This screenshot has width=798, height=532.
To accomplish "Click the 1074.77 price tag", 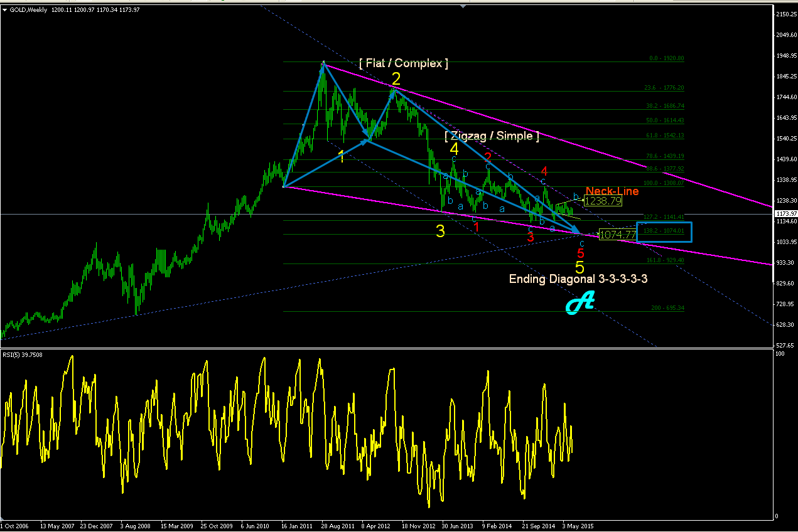I will [618, 235].
